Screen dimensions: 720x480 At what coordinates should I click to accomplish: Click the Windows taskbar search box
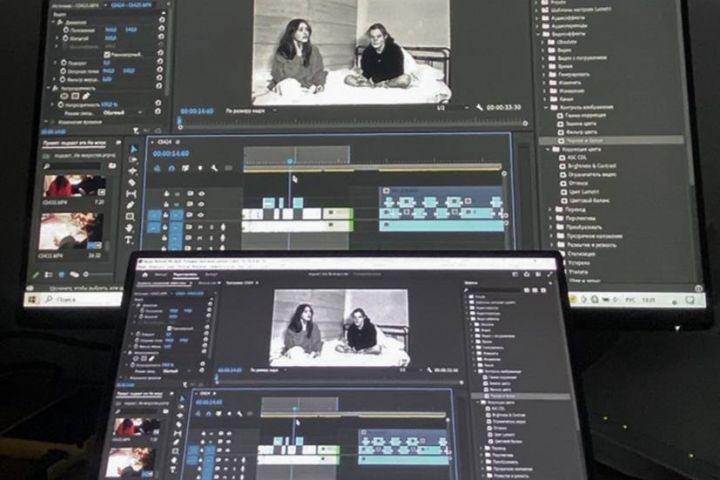(x=82, y=299)
